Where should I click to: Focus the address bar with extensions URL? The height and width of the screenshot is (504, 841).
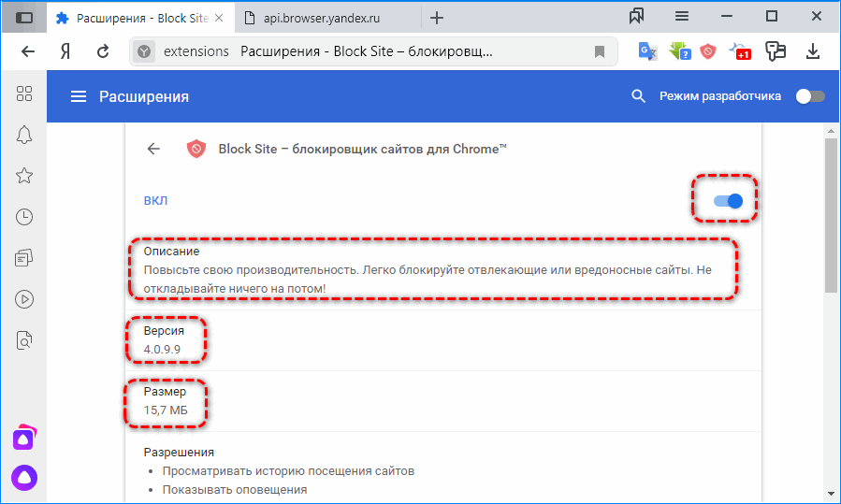(372, 51)
